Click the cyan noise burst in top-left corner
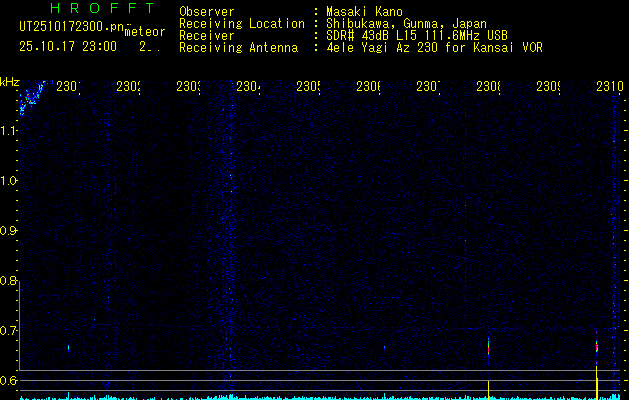The image size is (629, 400). pyautogui.click(x=32, y=97)
